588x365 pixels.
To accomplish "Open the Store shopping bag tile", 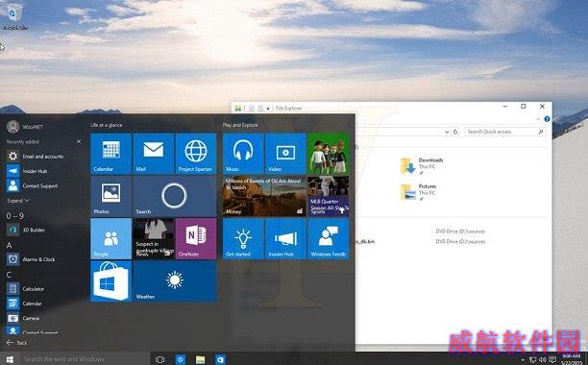I will click(111, 281).
